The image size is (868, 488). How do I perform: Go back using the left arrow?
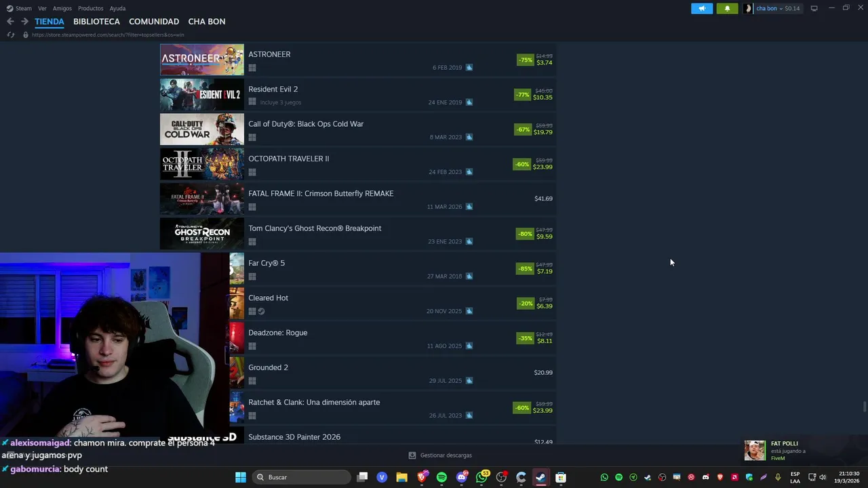(x=10, y=22)
